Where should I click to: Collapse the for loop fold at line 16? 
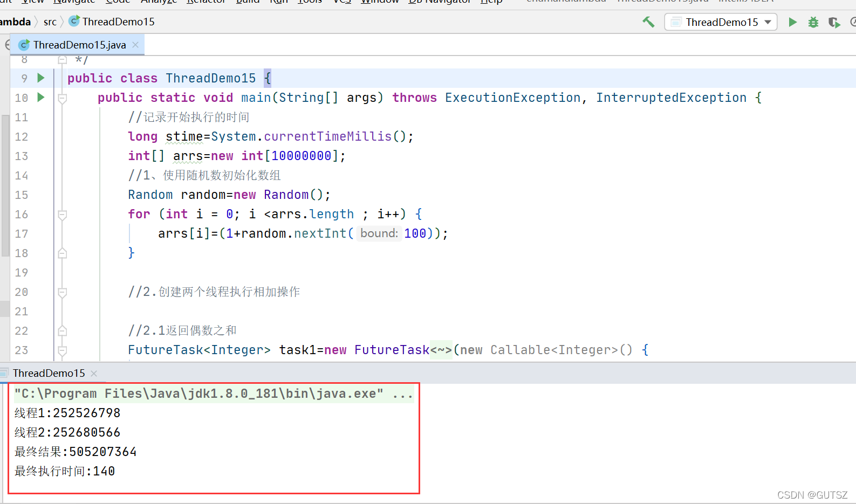(x=63, y=215)
